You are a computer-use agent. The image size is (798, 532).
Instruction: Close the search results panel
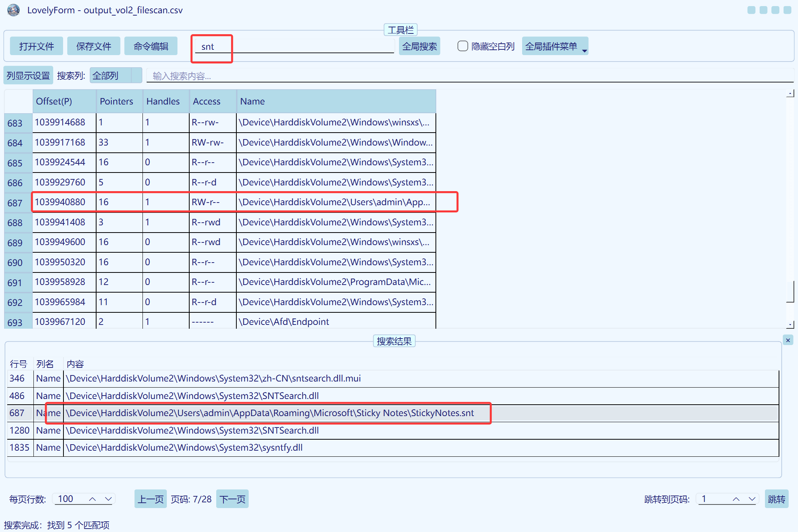click(x=788, y=340)
